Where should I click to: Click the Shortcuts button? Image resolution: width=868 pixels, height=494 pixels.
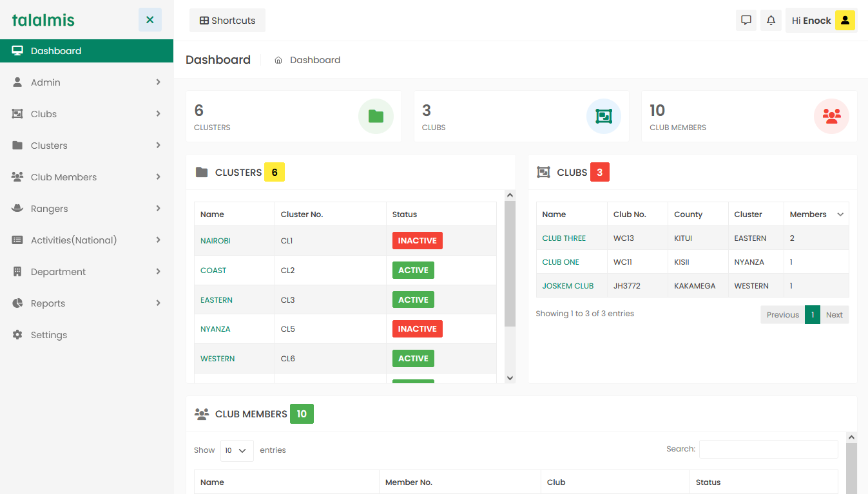click(x=227, y=21)
